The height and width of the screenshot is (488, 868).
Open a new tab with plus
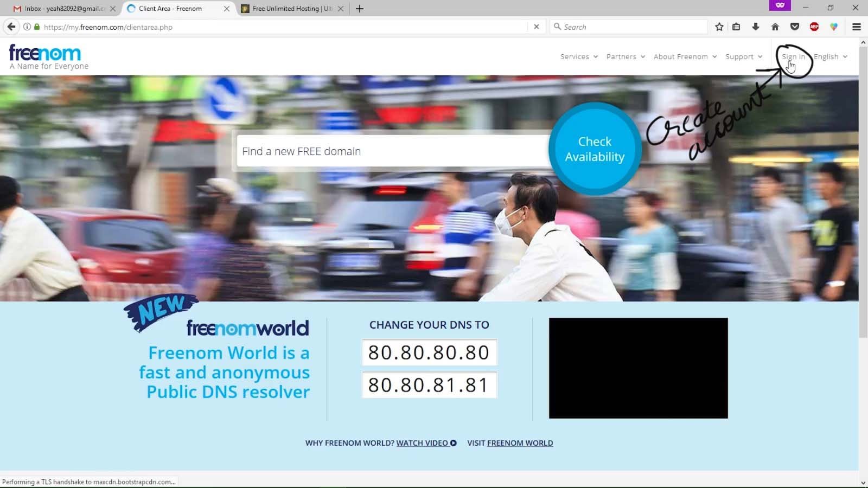[x=360, y=9]
